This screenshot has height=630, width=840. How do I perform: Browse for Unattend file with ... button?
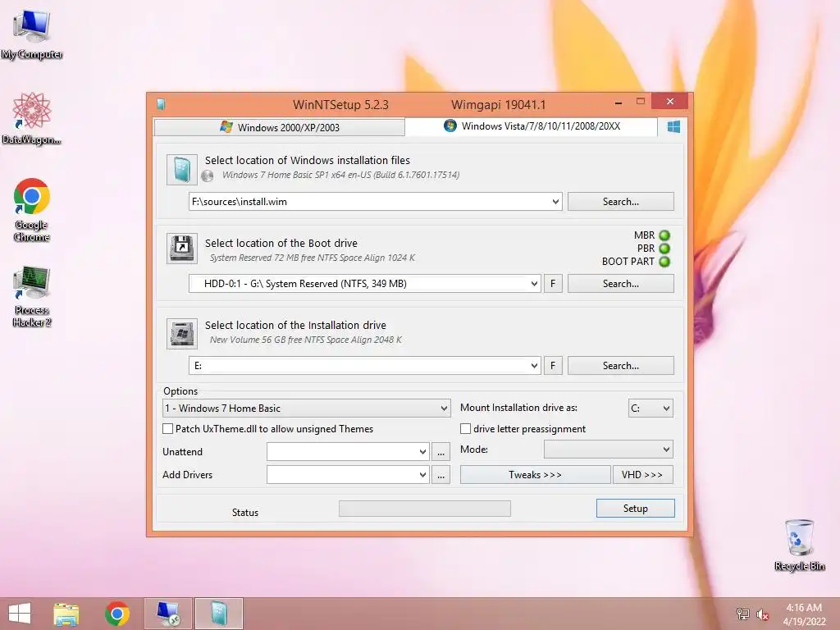[441, 452]
